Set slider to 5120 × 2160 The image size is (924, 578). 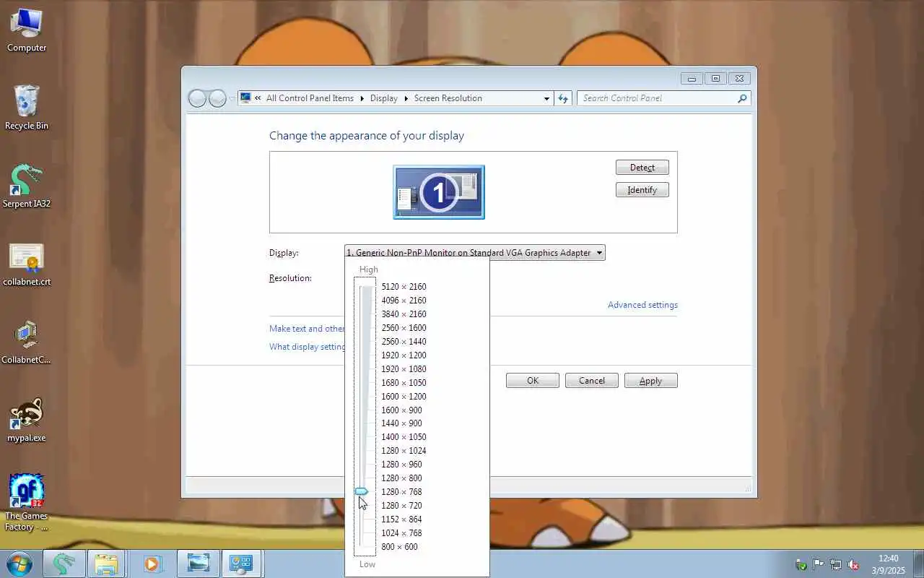[x=404, y=287]
